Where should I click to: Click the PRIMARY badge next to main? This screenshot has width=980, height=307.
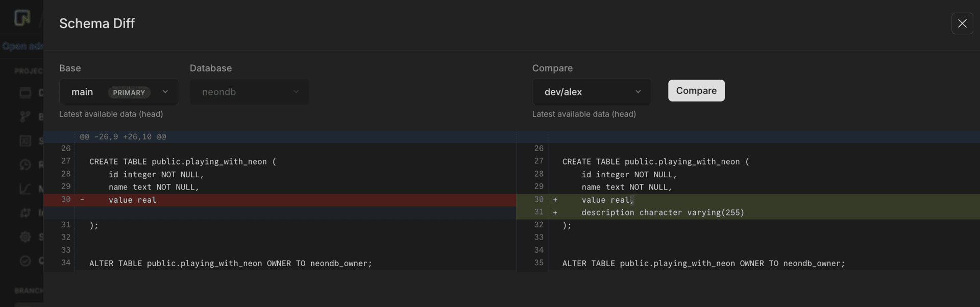[x=129, y=92]
